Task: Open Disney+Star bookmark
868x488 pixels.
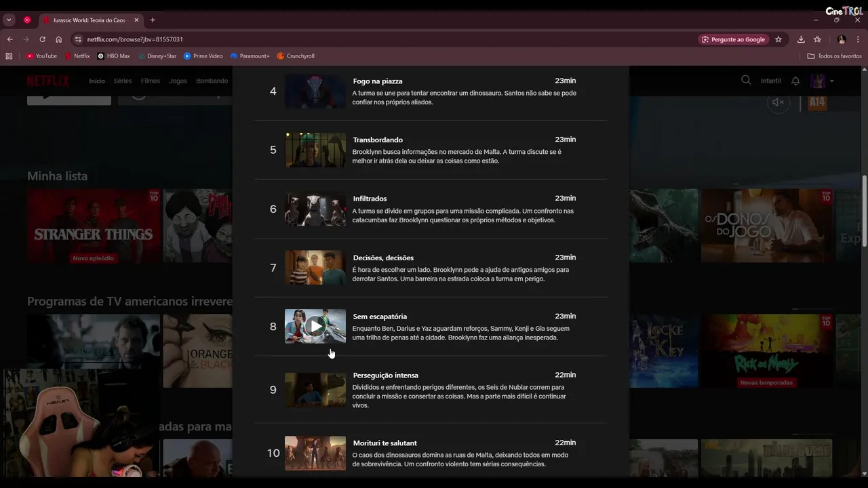Action: pos(157,56)
